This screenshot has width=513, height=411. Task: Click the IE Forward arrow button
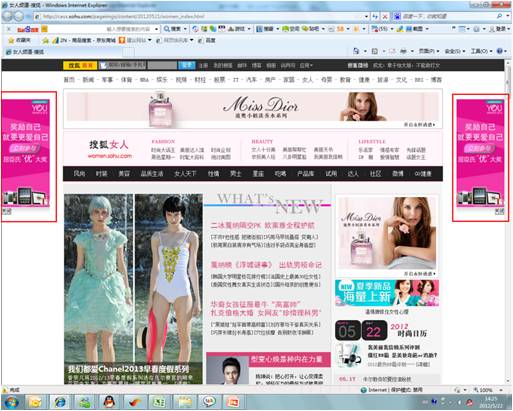[19, 16]
